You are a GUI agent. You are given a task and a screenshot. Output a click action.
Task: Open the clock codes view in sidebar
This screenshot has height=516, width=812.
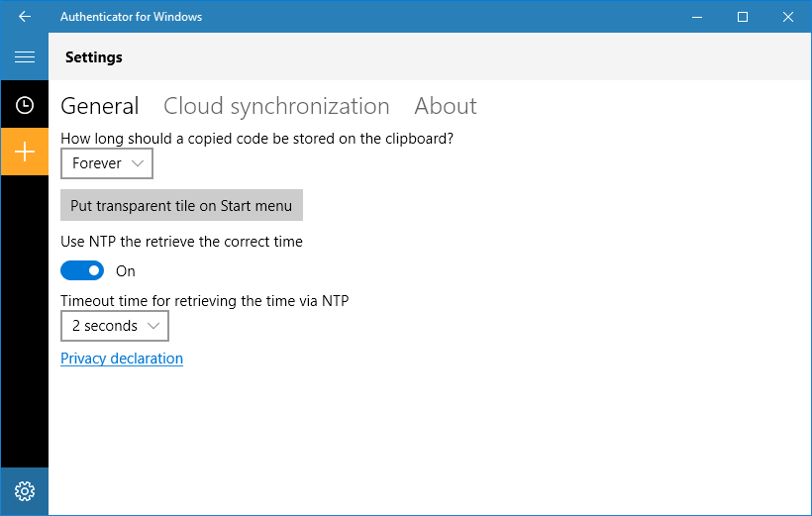coord(24,105)
